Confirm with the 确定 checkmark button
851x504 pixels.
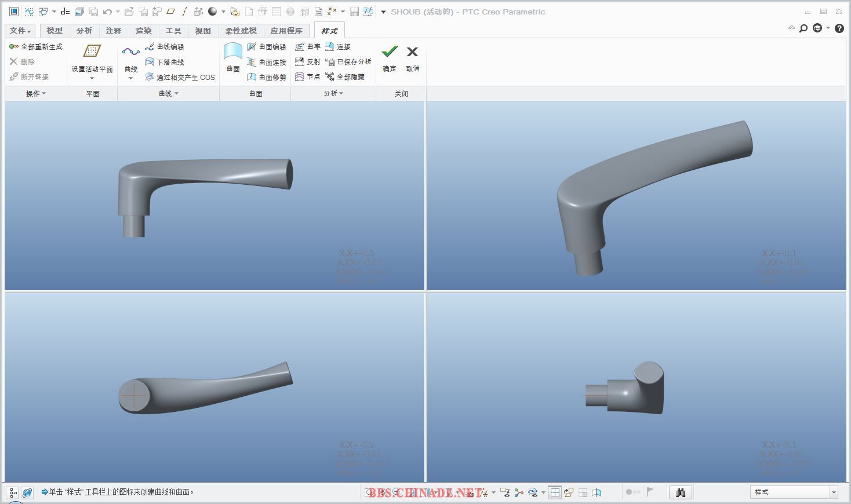390,57
